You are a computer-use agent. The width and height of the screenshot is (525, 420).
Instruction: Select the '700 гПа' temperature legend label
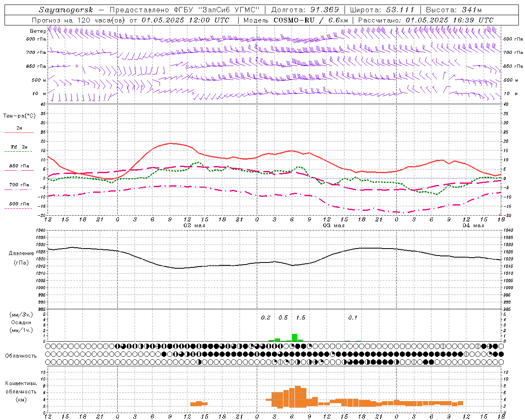click(19, 185)
